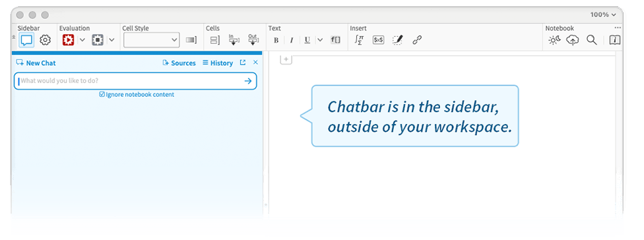Click the 'What would you like to do?' field

(135, 81)
